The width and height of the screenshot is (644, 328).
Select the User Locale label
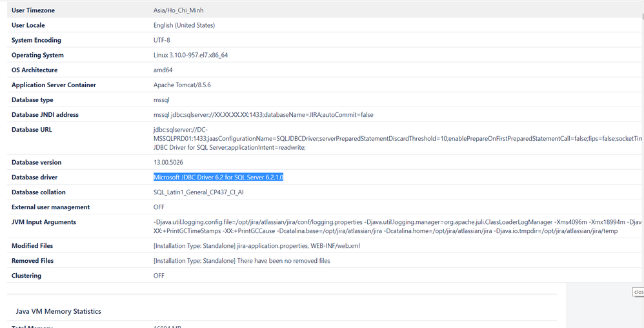point(28,25)
